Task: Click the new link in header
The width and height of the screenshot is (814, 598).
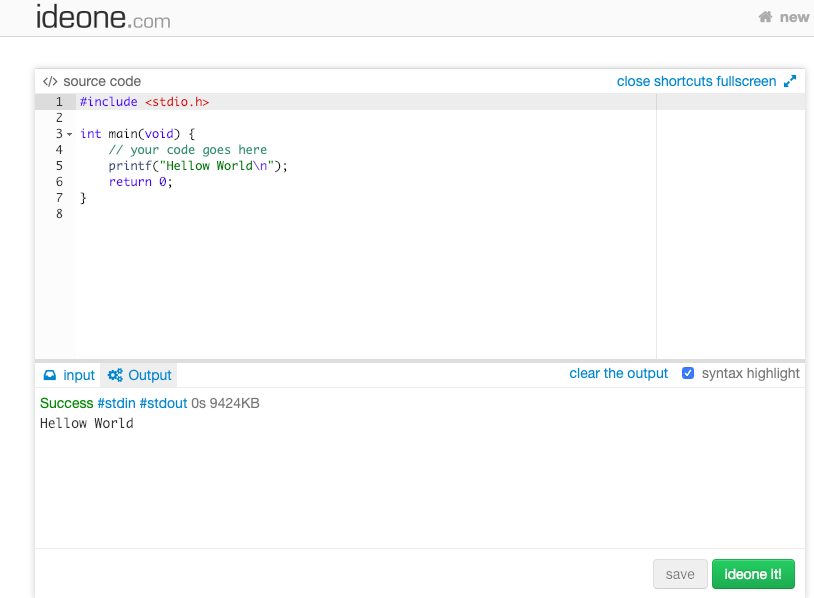Action: [x=794, y=17]
